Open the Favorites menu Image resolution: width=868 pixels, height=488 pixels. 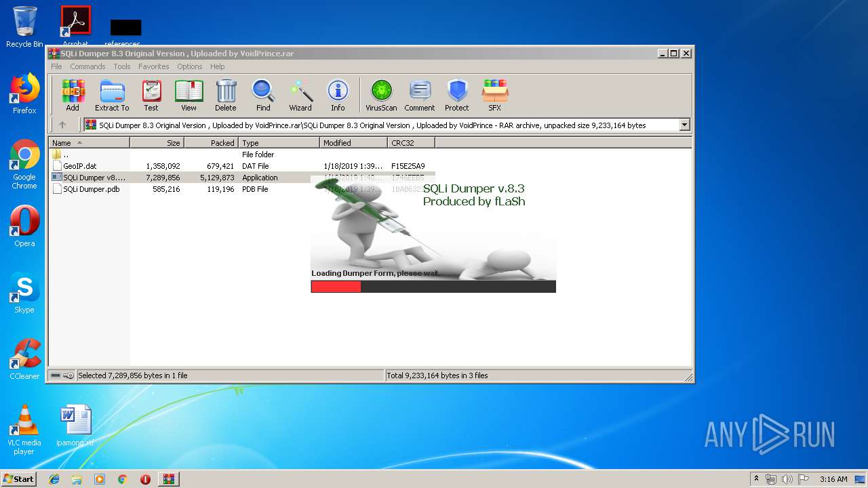click(x=154, y=66)
